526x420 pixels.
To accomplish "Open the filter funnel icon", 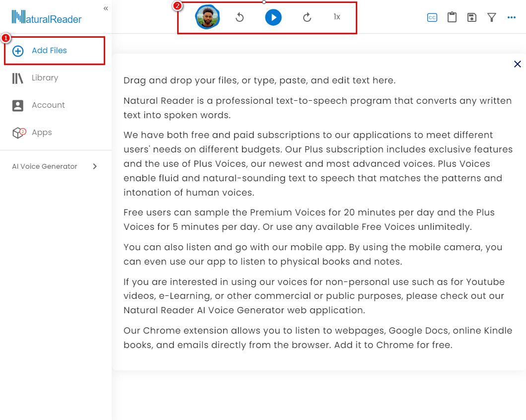I will [491, 17].
